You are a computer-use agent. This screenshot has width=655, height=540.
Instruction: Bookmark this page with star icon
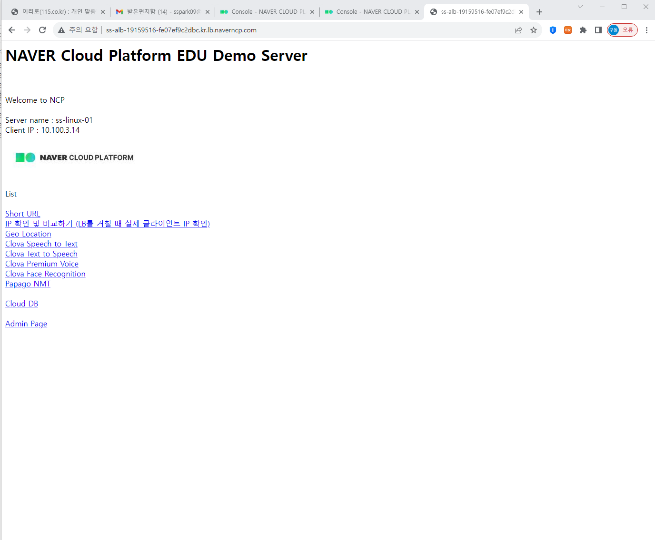[533, 30]
